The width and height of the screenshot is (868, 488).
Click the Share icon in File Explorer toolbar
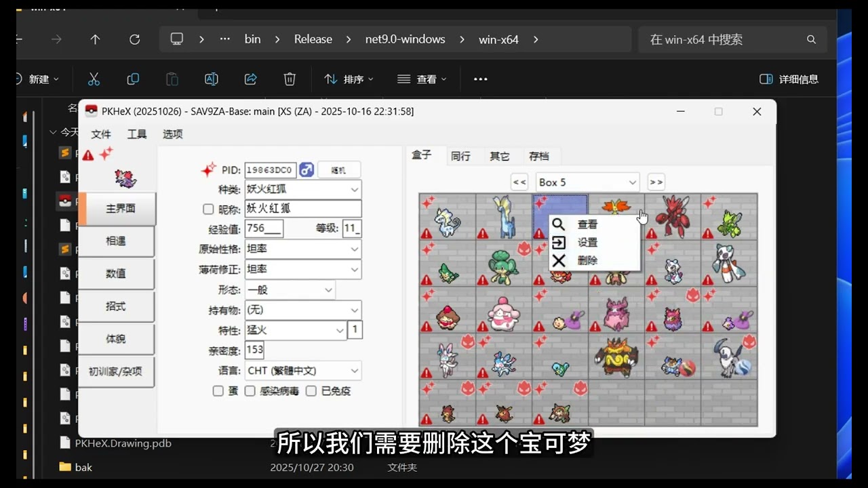250,79
